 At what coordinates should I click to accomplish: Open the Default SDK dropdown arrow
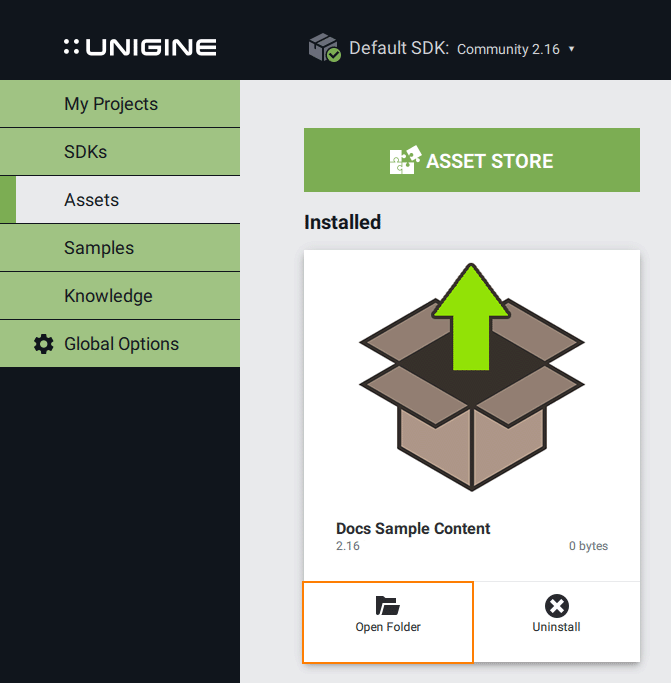(571, 49)
